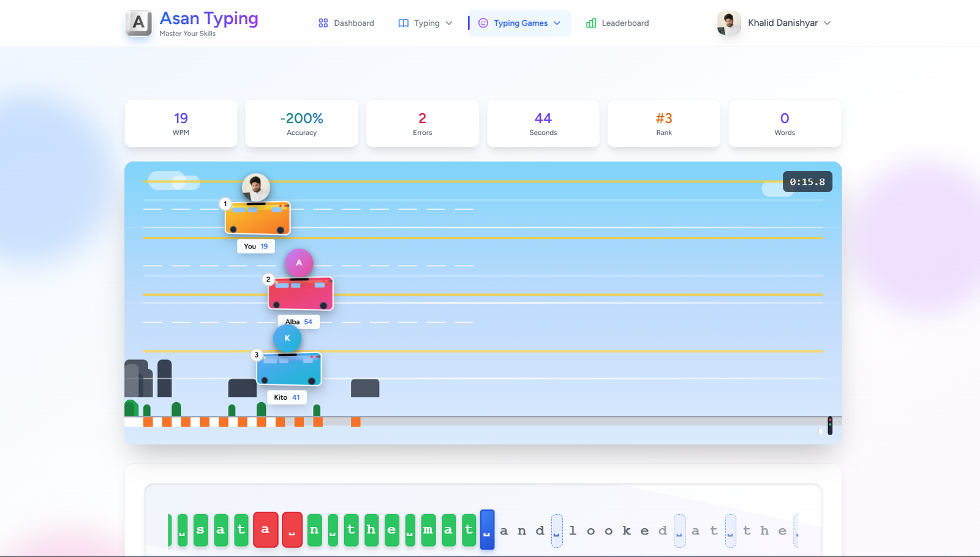Click the Typing Games smiley icon
Screen dimensions: 980x557
click(x=483, y=23)
